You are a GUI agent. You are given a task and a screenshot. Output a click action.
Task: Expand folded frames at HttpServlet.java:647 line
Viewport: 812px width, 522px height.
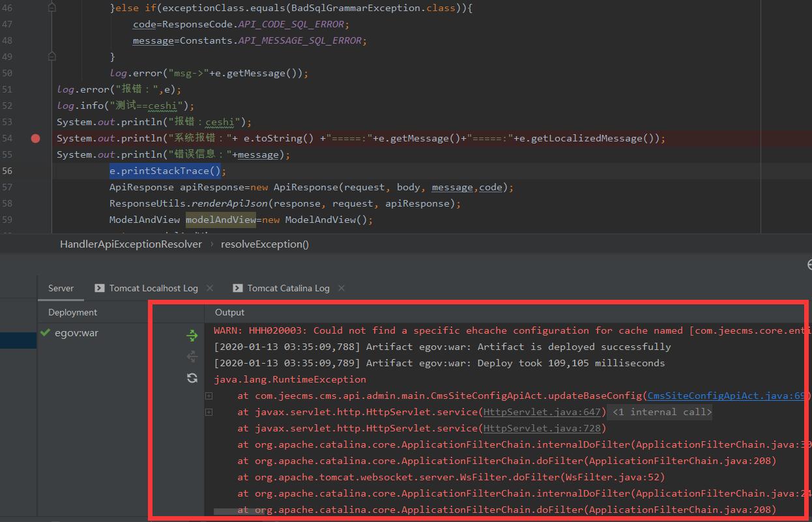pyautogui.click(x=209, y=412)
